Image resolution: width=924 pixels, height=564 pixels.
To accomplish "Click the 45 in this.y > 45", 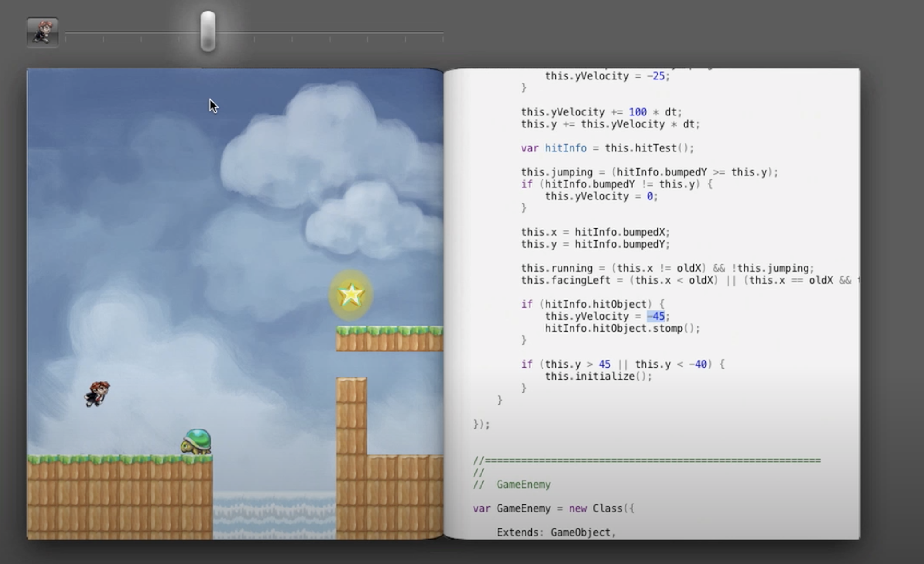I will (605, 364).
